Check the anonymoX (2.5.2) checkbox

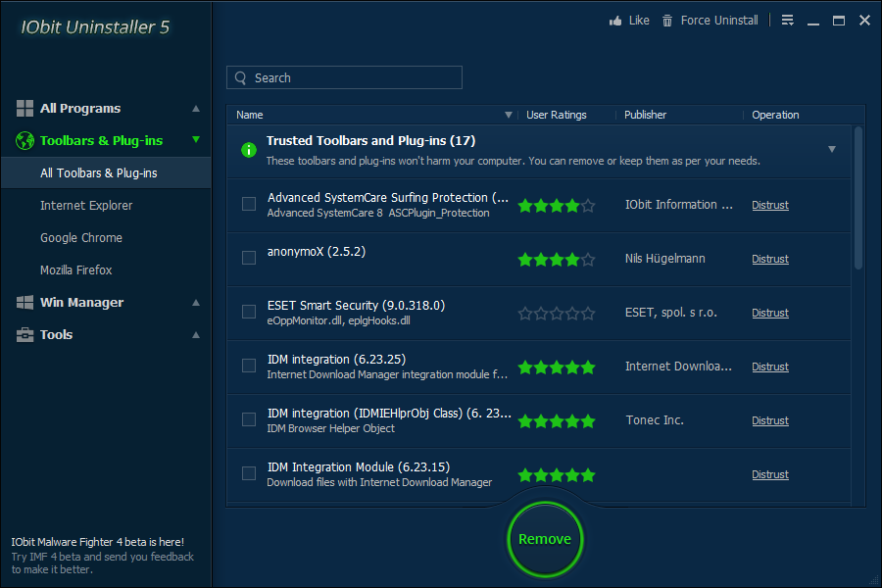click(x=249, y=258)
